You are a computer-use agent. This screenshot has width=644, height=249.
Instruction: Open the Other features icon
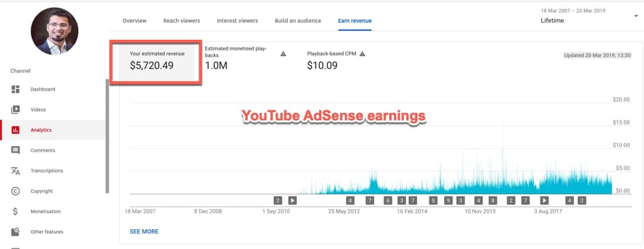[x=15, y=232]
